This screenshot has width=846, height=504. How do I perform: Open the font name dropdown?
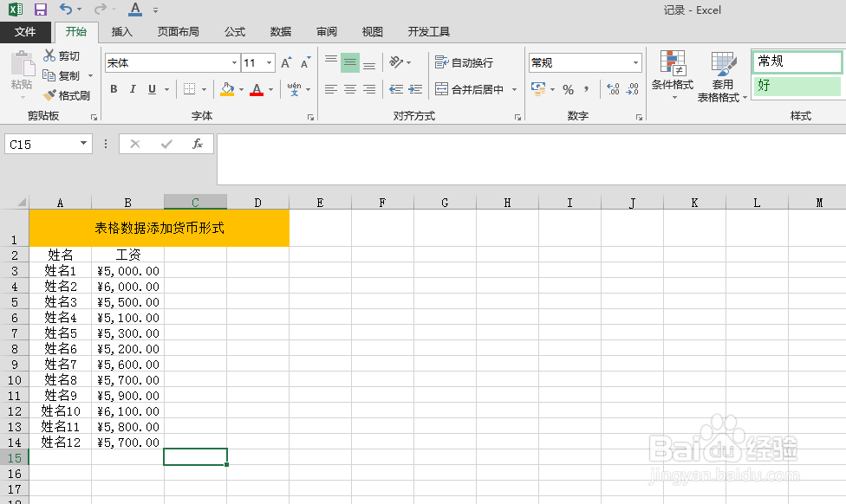232,62
